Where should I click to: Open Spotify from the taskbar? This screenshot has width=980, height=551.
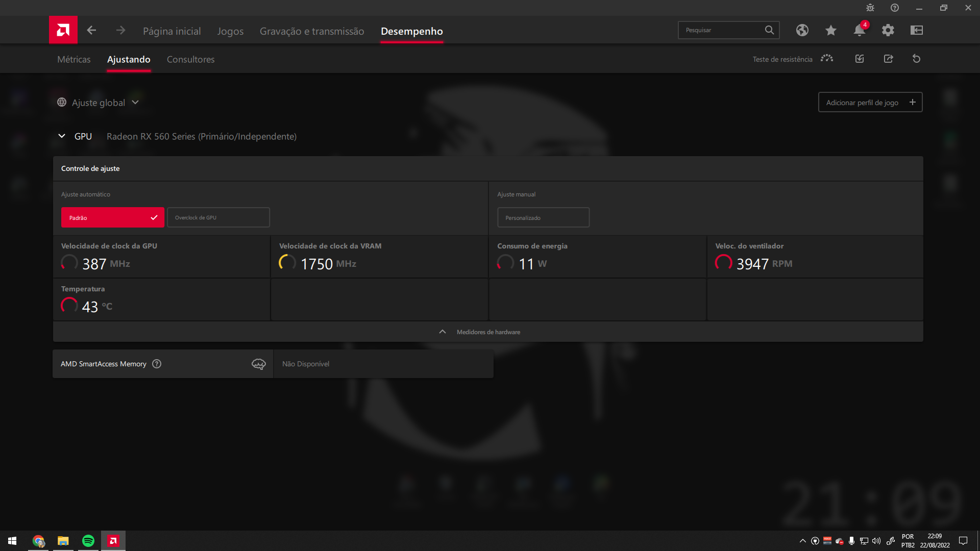pyautogui.click(x=88, y=541)
